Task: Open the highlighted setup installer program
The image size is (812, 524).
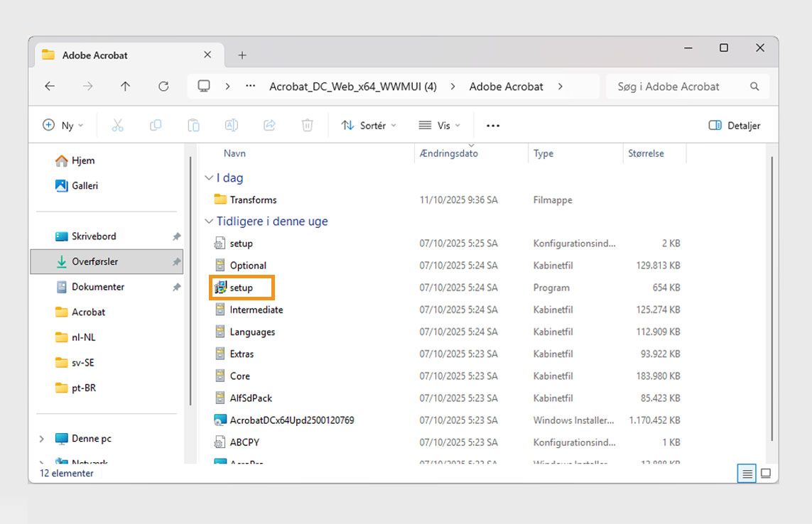Action: [x=242, y=288]
